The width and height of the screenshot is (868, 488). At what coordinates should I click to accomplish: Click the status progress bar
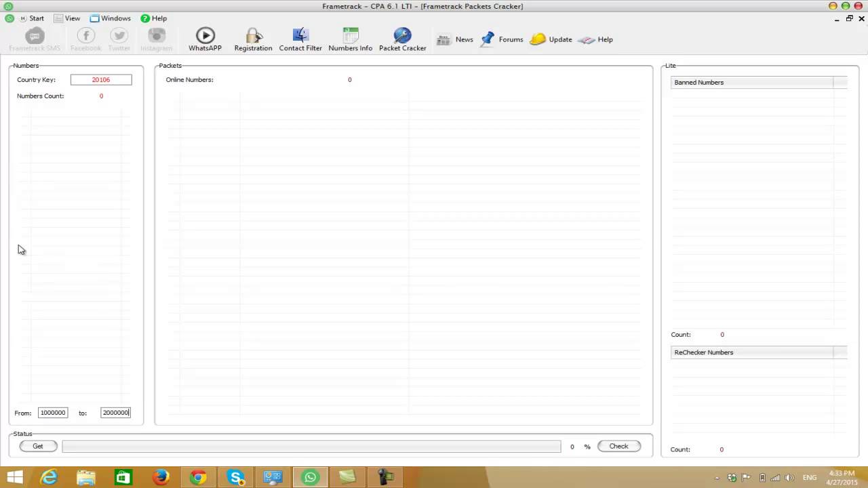click(311, 446)
